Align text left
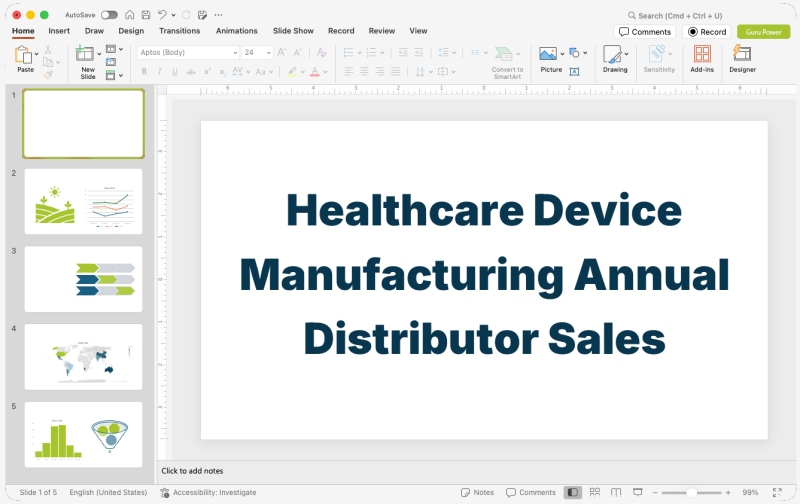This screenshot has width=800, height=504. [x=348, y=71]
